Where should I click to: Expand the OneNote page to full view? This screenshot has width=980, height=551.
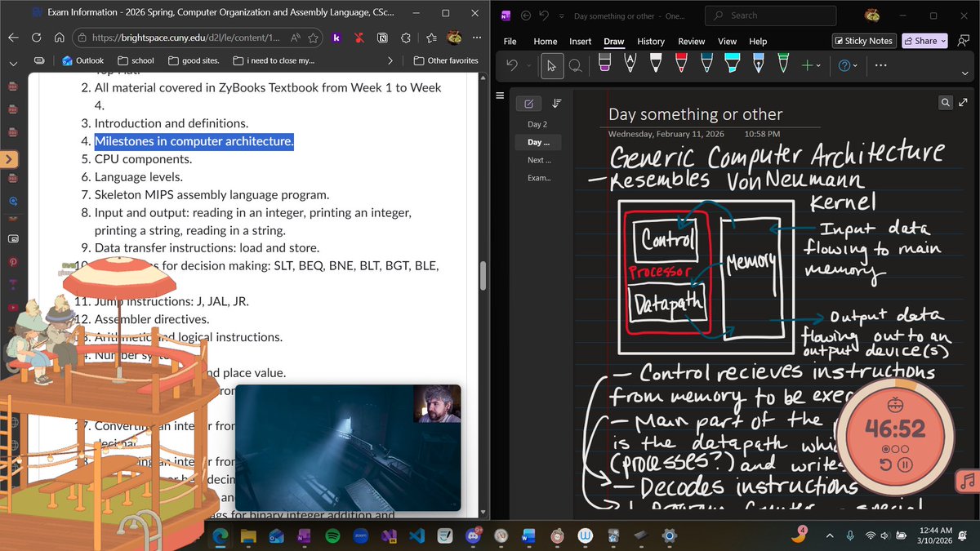pos(962,102)
